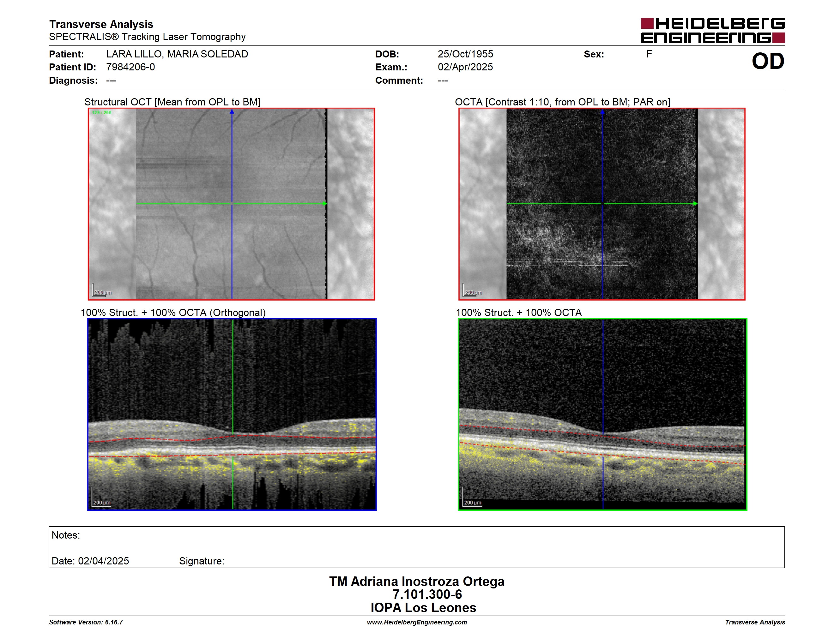Viewport: 834px width, 644px height.
Task: Click the Heidelberg Engineering logo
Action: pos(713,31)
